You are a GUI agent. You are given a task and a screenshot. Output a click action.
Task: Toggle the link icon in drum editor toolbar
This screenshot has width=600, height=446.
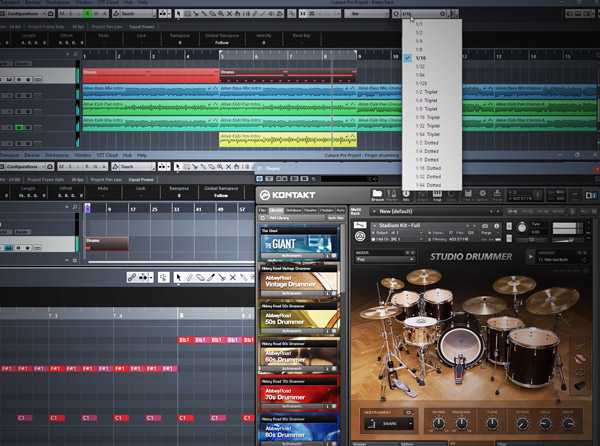pos(132,277)
